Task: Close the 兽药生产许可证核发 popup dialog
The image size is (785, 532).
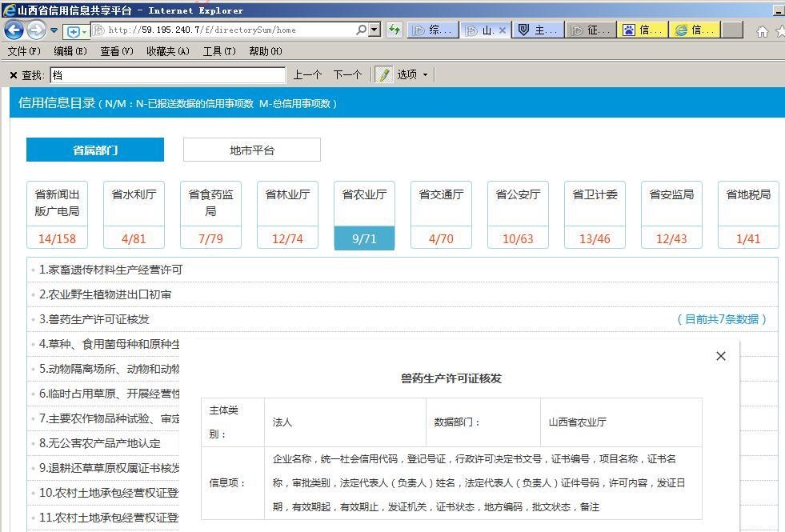Action: [720, 356]
